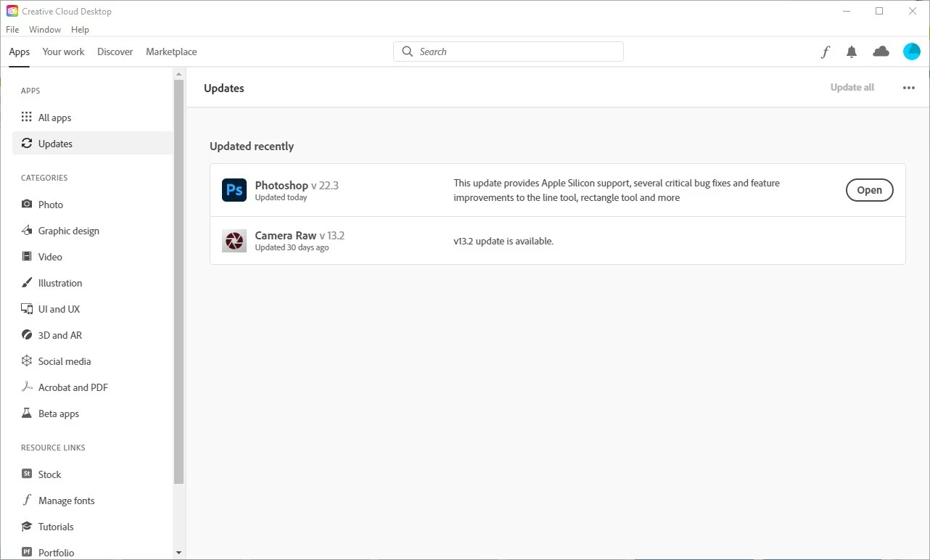Click the Illustration brush icon
The height and width of the screenshot is (560, 930).
coord(27,282)
